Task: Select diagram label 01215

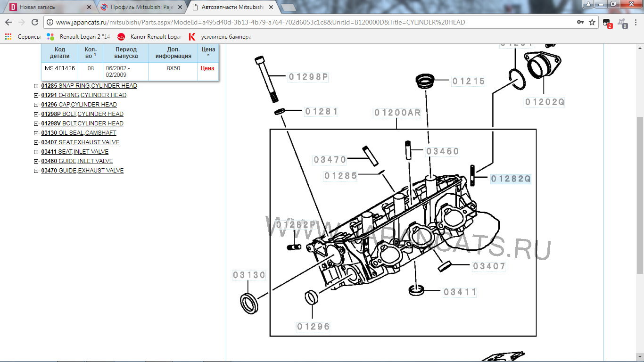Action: tap(469, 82)
